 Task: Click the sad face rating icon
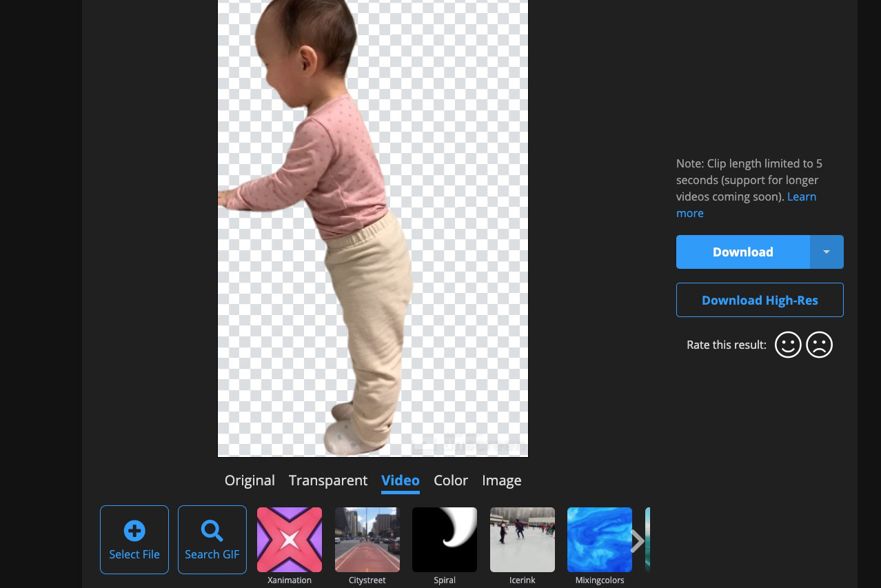pos(820,345)
